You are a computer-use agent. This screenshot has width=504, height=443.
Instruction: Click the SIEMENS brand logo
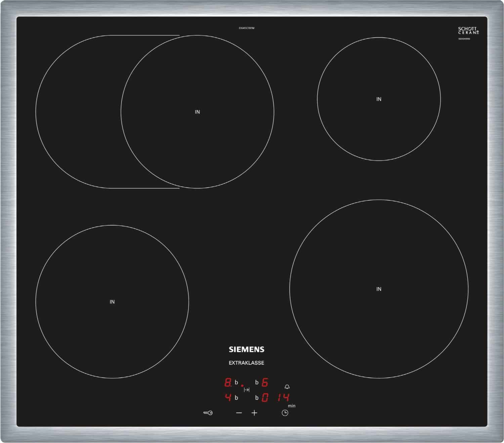247,349
